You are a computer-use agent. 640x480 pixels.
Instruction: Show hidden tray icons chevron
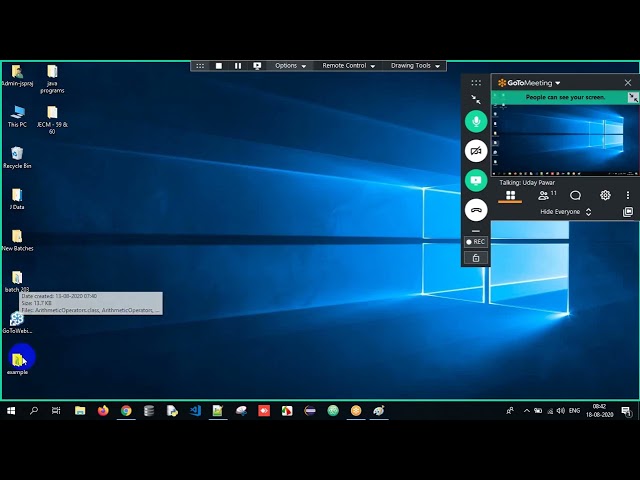[527, 411]
